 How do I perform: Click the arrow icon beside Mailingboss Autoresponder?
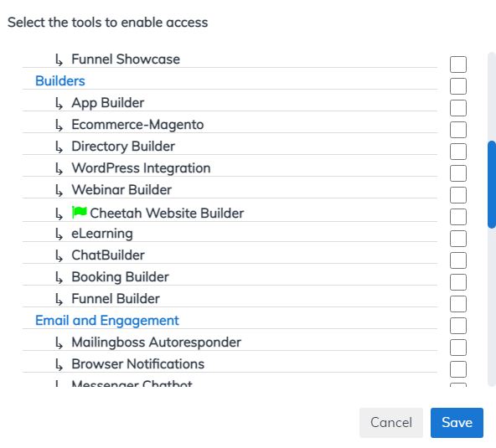tap(59, 343)
